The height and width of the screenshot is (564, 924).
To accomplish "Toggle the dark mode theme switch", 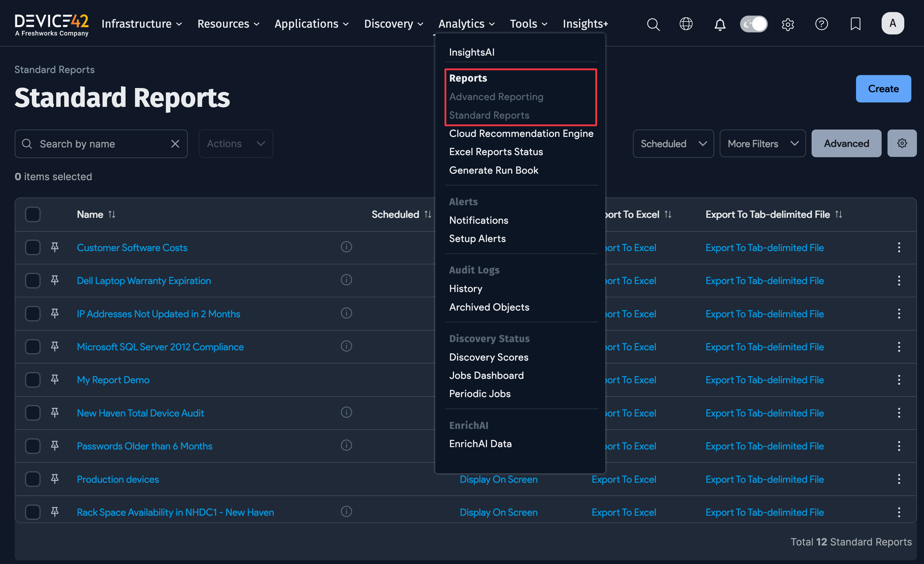I will point(754,24).
